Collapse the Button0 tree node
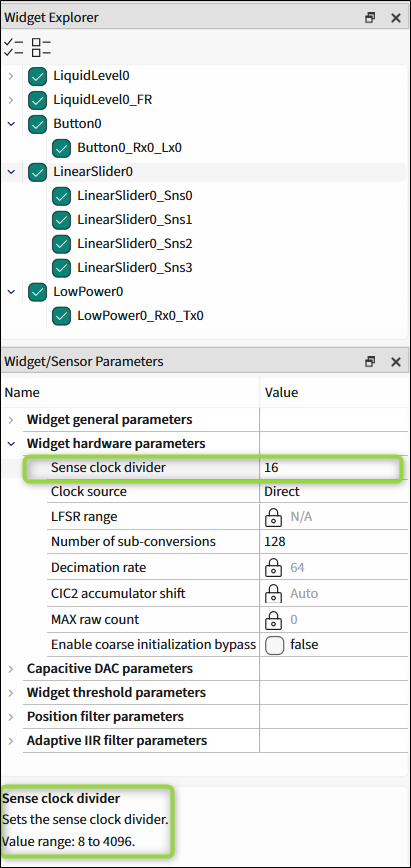411x868 pixels. tap(11, 124)
